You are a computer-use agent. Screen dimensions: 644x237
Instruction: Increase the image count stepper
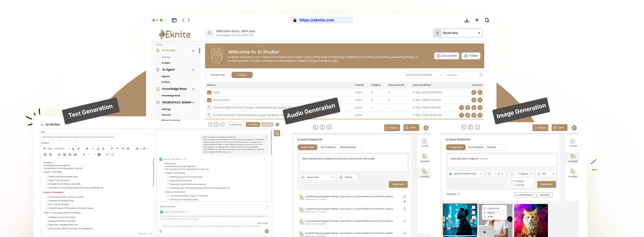pyautogui.click(x=502, y=174)
